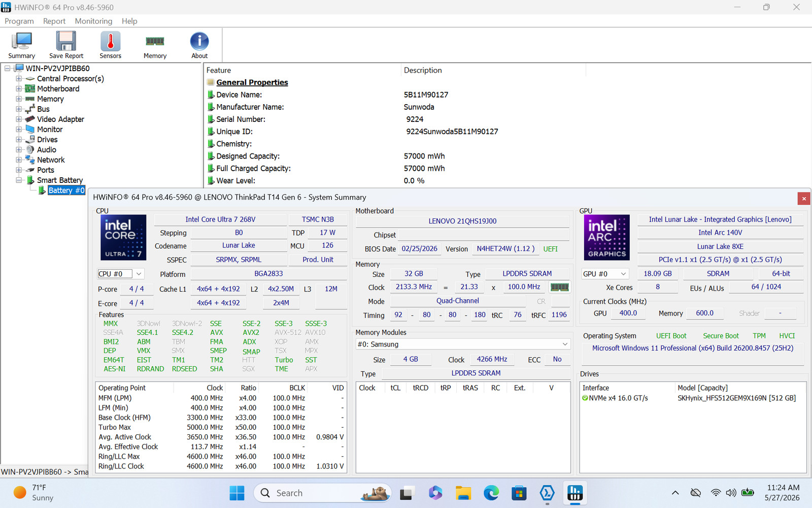This screenshot has height=508, width=812.
Task: Open Copilot icon on taskbar
Action: click(435, 493)
